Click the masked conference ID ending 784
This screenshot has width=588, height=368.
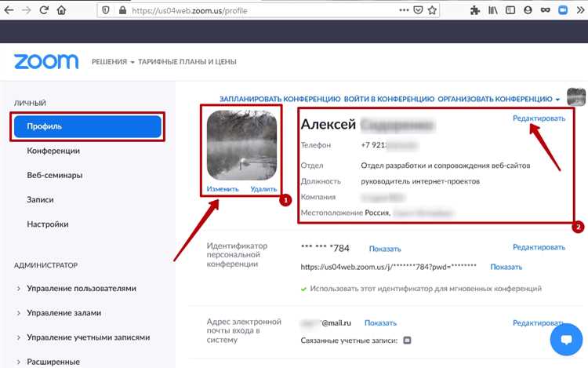[x=325, y=248]
